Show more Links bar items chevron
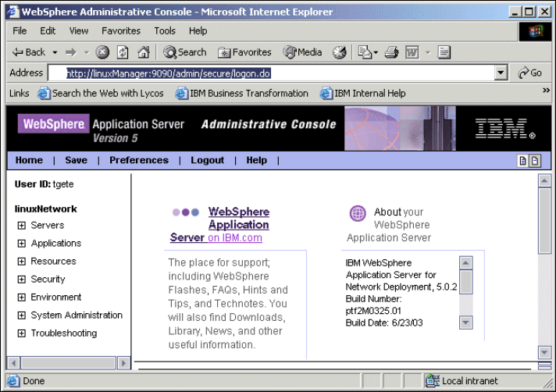The image size is (556, 392). click(546, 91)
